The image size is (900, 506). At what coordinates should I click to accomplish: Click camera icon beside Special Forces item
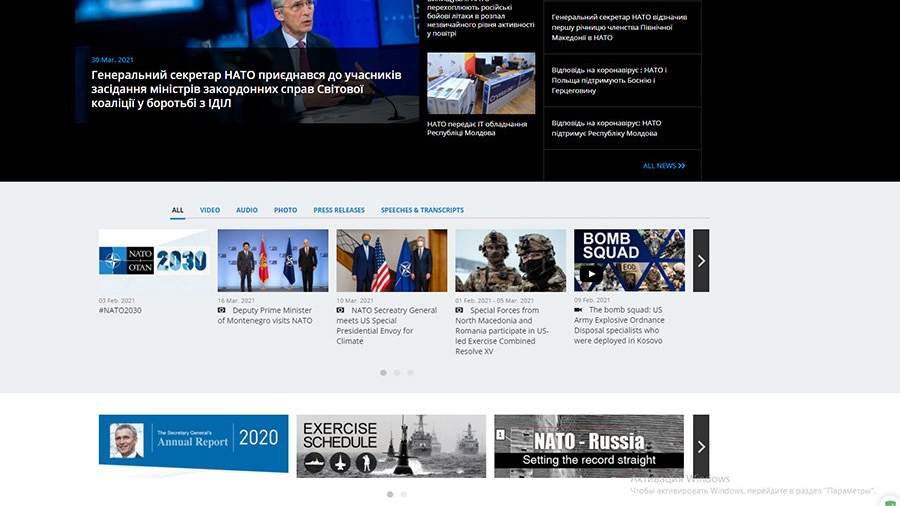459,310
